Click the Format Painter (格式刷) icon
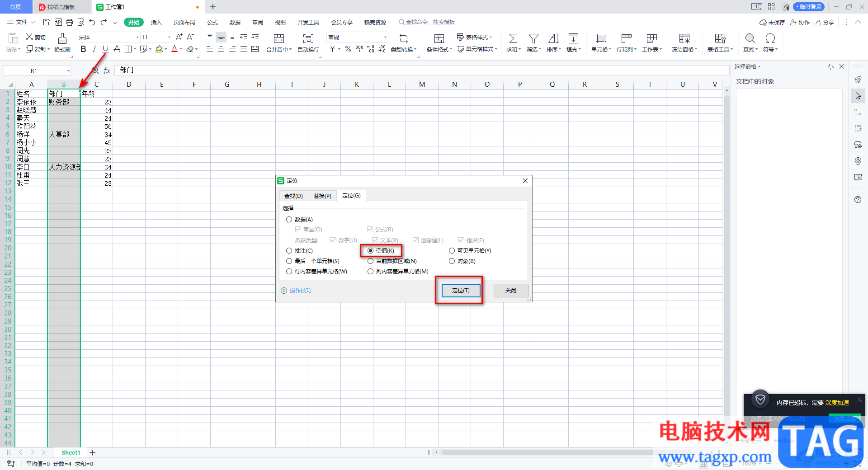 62,38
